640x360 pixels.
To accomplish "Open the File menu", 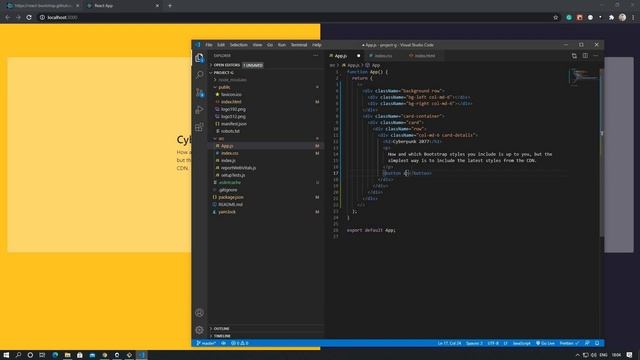I will pyautogui.click(x=209, y=45).
